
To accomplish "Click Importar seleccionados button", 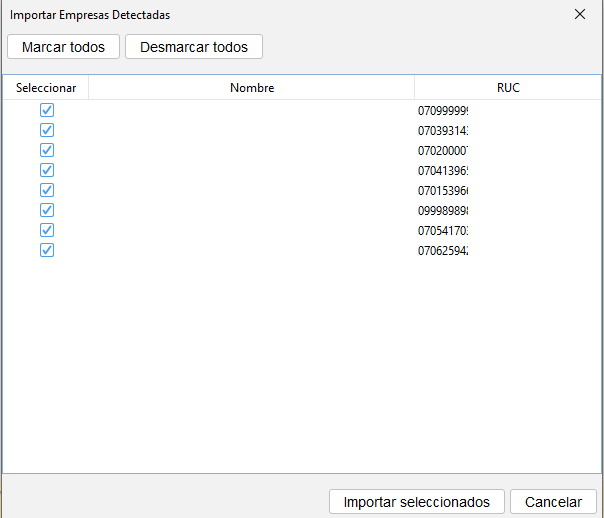I will 416,502.
